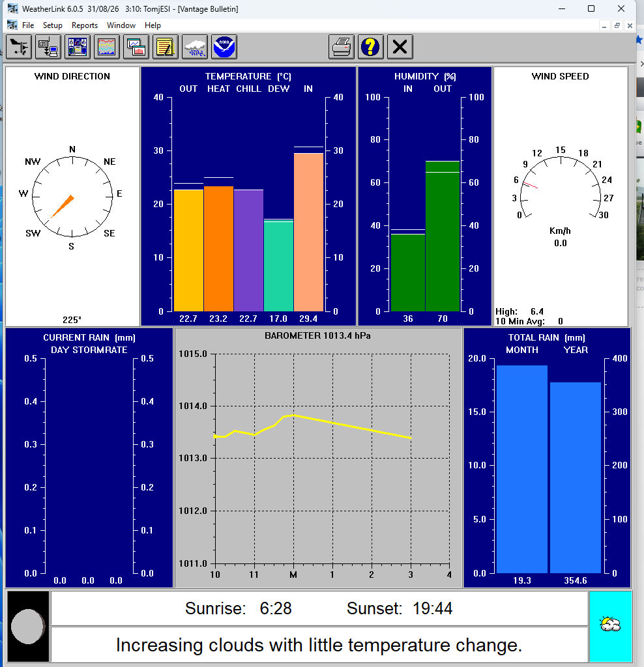Click the download data to computer icon

(48, 46)
